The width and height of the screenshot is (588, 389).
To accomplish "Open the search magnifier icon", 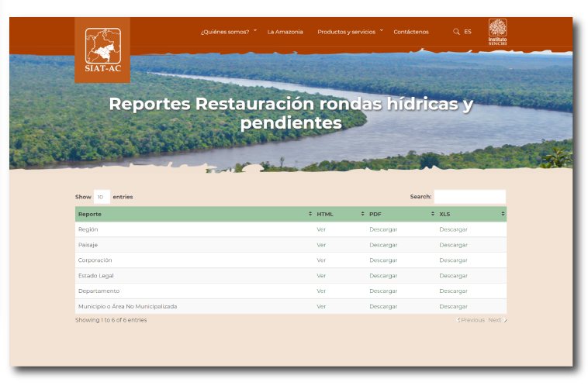I will [x=456, y=32].
